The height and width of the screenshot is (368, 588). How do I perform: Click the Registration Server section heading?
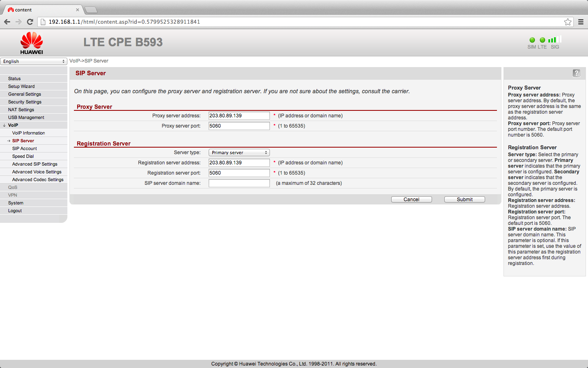[104, 144]
